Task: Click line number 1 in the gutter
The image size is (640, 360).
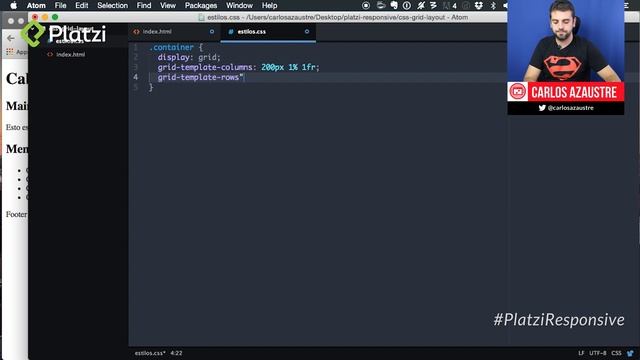Action: (x=136, y=47)
